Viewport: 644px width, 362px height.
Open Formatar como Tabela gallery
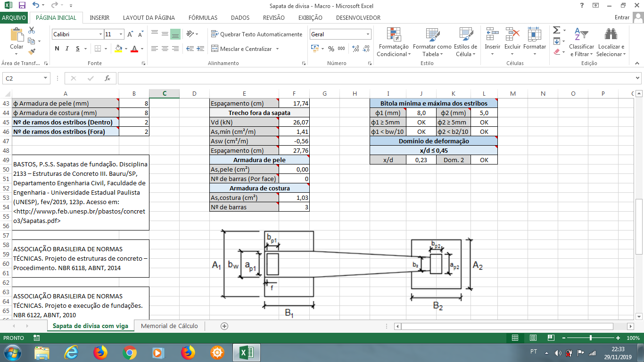(x=432, y=42)
